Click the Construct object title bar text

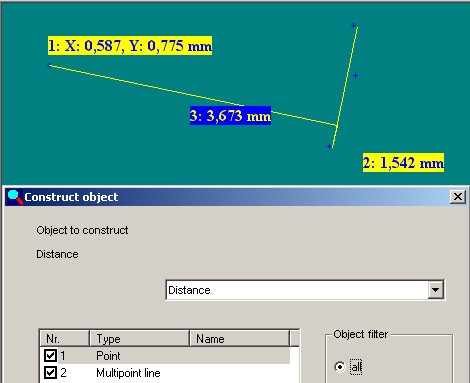[71, 197]
